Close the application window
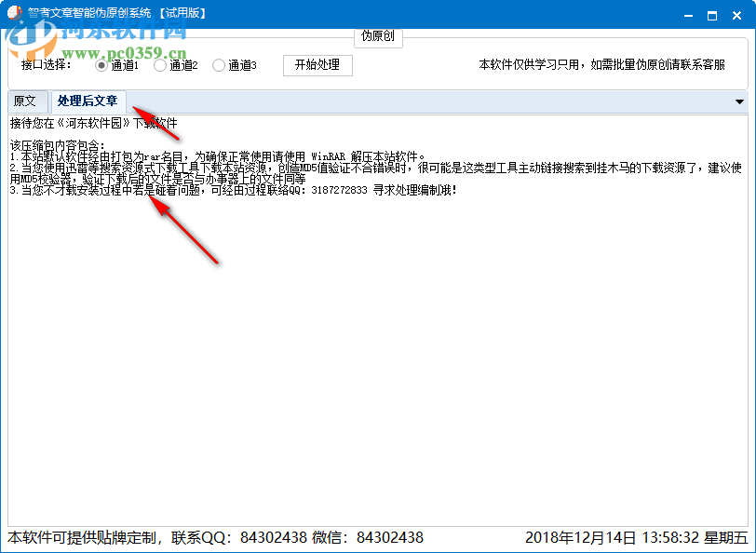Image resolution: width=756 pixels, height=553 pixels. coord(736,16)
